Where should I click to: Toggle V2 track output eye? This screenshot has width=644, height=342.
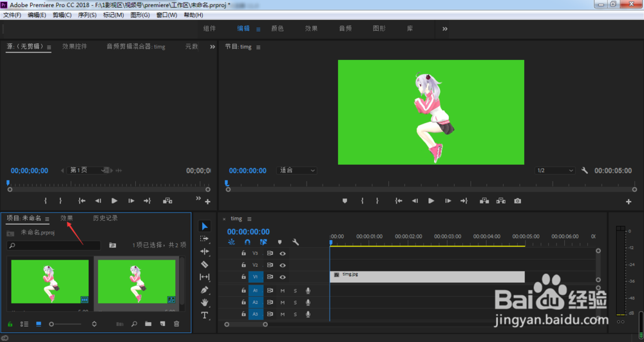point(283,265)
